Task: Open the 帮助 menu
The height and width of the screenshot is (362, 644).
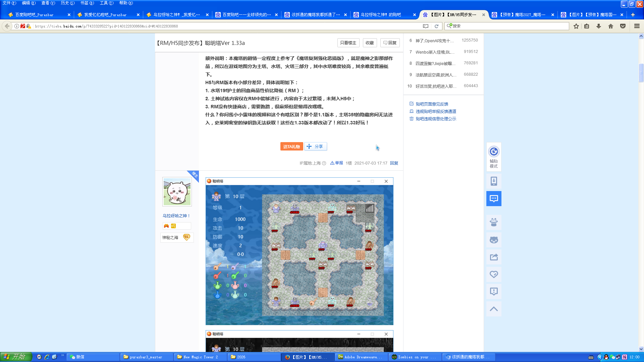Action: [x=126, y=3]
